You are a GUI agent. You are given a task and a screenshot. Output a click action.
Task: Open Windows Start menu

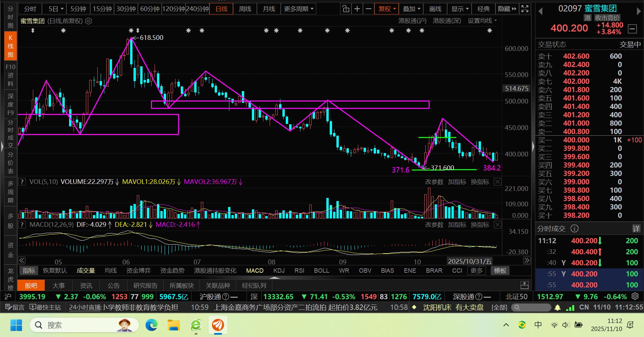16,325
